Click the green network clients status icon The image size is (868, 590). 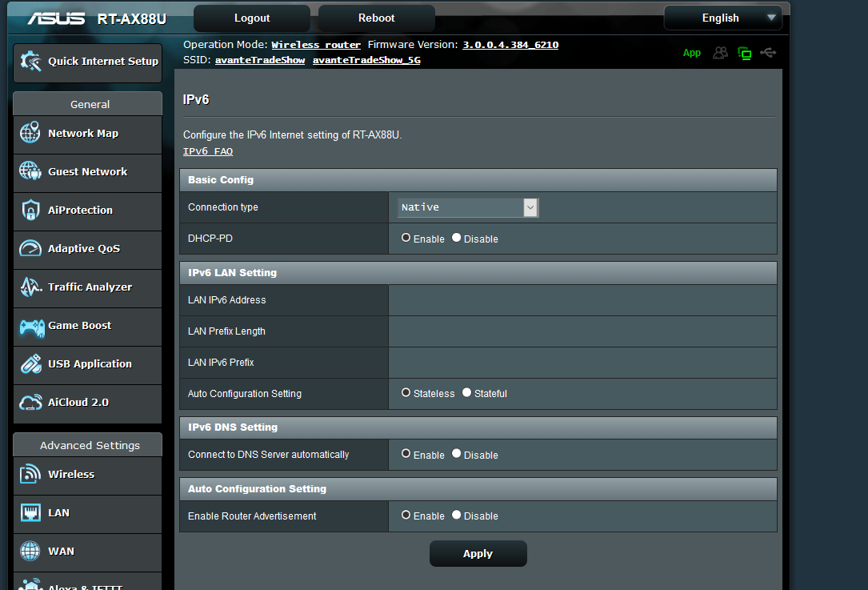(x=745, y=53)
